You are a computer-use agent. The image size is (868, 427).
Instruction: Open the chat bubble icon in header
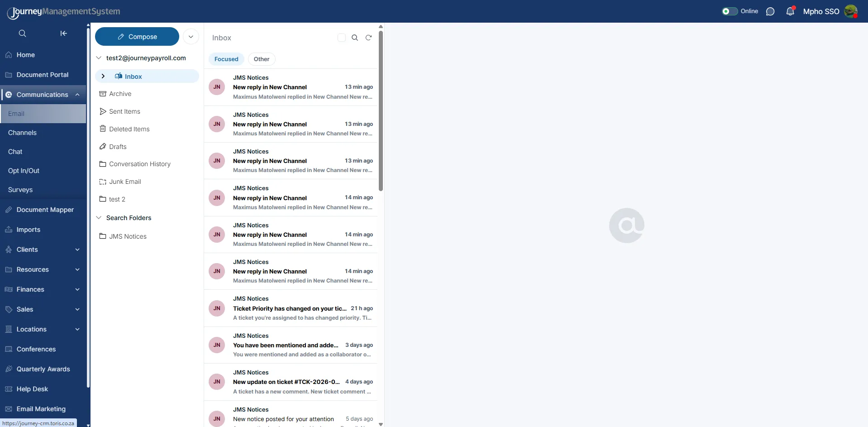(770, 11)
